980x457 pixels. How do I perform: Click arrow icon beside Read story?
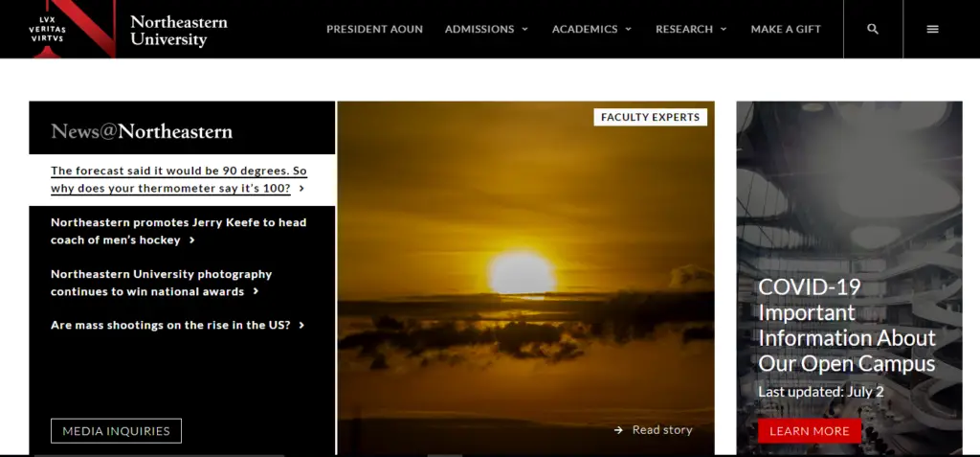[618, 430]
